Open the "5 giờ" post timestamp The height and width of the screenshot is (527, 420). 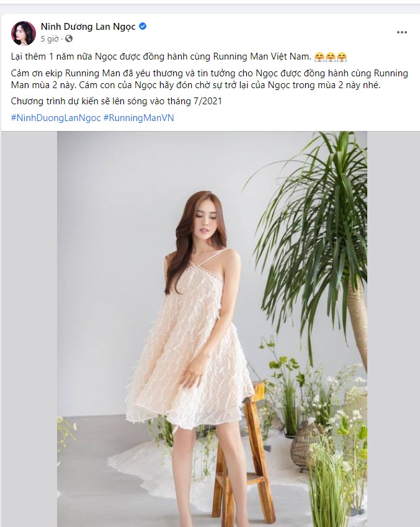coord(50,39)
